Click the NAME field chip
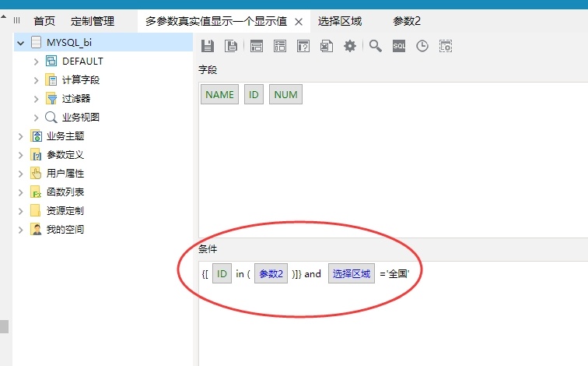 pyautogui.click(x=219, y=94)
